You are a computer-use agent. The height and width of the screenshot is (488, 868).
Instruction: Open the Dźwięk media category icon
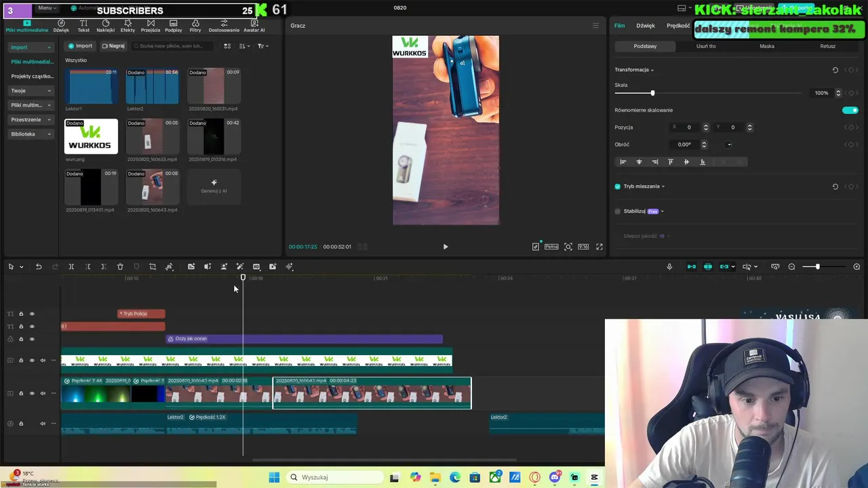(61, 26)
